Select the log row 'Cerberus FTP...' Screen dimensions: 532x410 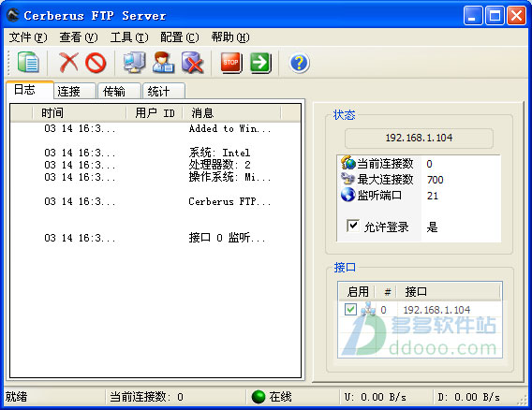(x=155, y=201)
